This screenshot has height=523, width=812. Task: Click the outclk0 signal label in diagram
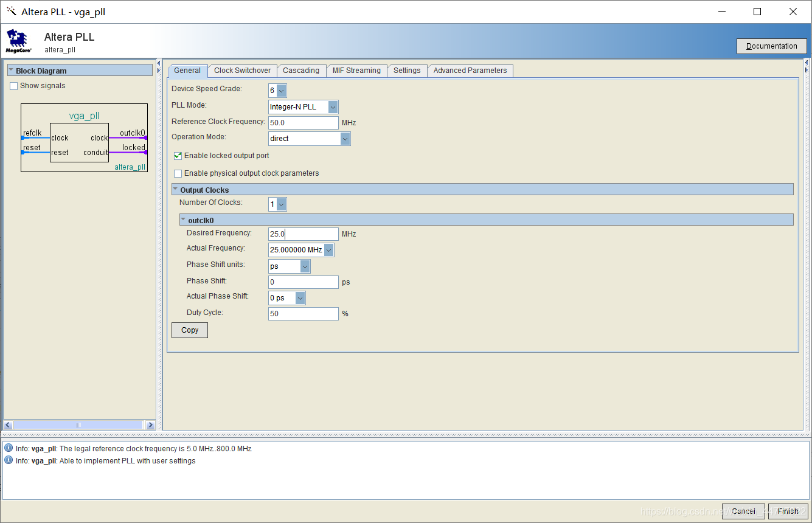pos(133,133)
